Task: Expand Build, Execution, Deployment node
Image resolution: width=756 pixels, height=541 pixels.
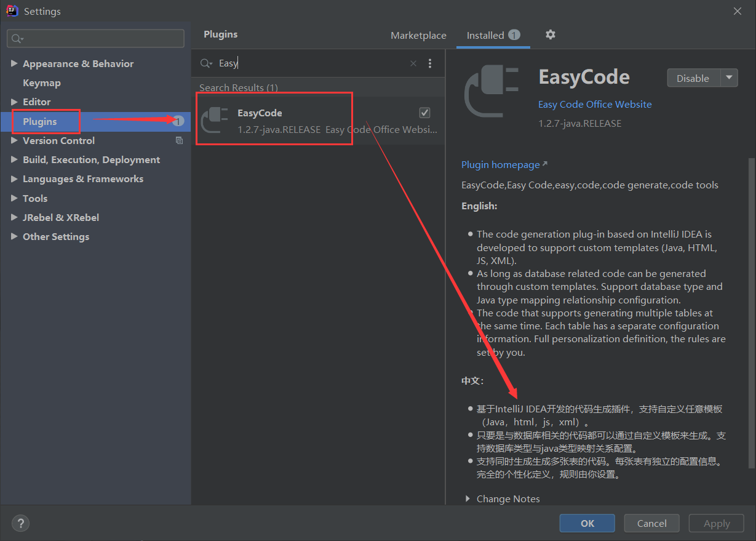Action: pyautogui.click(x=14, y=159)
